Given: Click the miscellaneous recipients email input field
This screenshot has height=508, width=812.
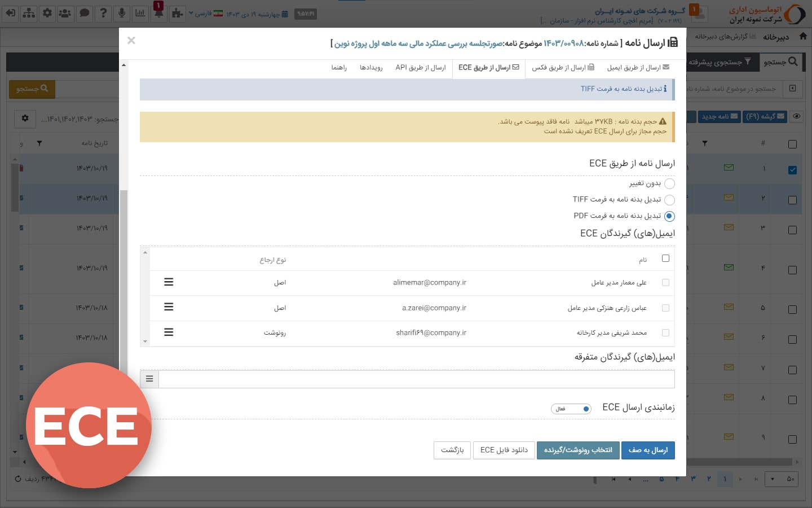Looking at the screenshot, I should [416, 379].
